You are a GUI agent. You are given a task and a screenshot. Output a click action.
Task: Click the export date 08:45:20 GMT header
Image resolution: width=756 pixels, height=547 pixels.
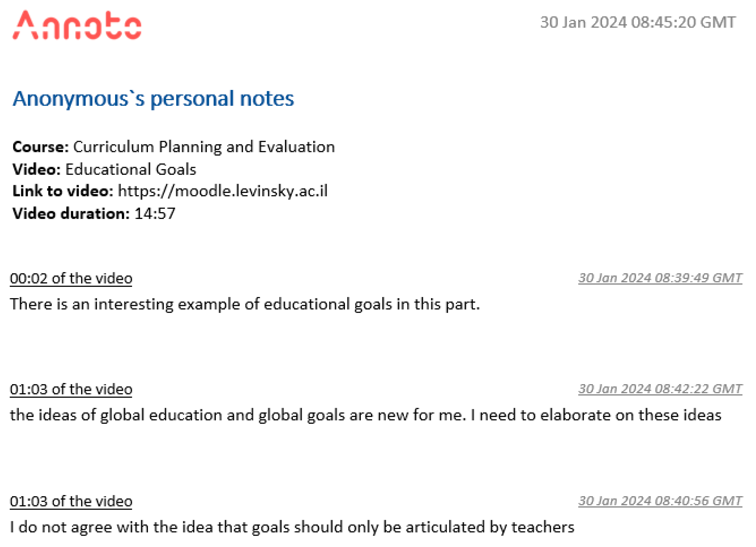637,23
